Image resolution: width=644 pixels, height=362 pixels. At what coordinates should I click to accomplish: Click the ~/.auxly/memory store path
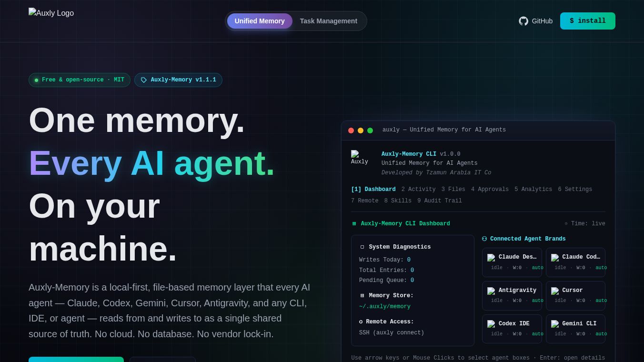pyautogui.click(x=385, y=307)
